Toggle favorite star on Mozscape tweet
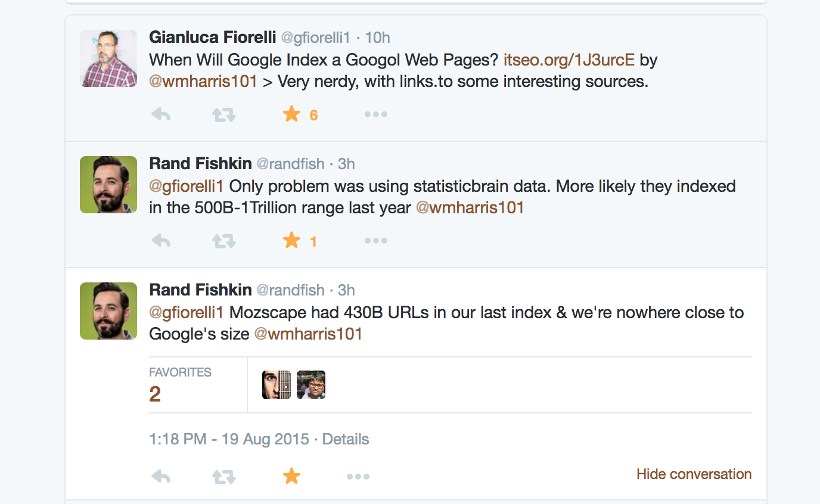The image size is (820, 504). (x=291, y=475)
